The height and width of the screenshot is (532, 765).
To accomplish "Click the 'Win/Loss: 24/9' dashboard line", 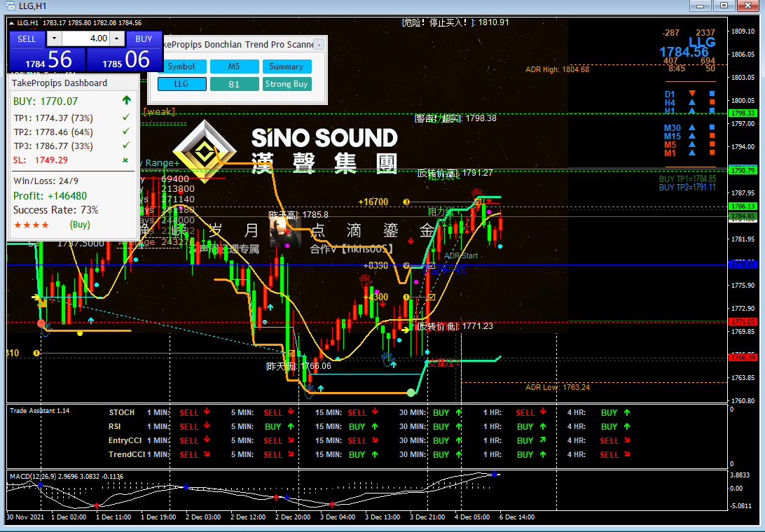I will [x=46, y=181].
